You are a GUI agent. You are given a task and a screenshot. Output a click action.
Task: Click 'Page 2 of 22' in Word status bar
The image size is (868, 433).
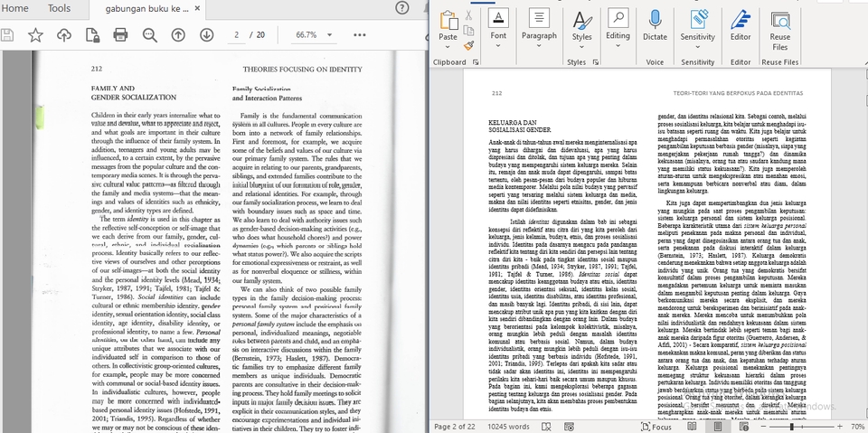tap(455, 427)
